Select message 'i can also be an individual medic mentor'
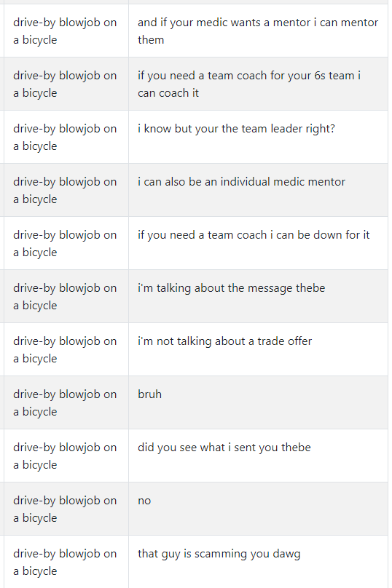The height and width of the screenshot is (588, 392). click(241, 182)
